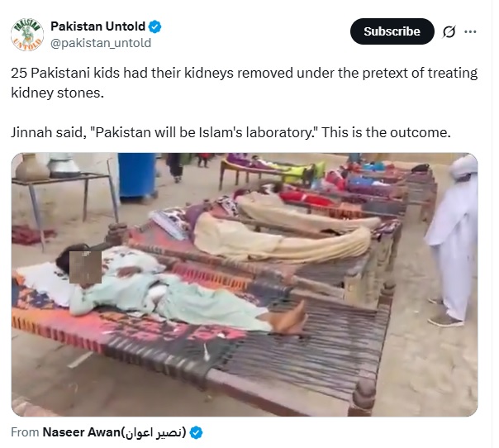Click the word "From" below the video
The image size is (499, 448).
[x=25, y=432]
